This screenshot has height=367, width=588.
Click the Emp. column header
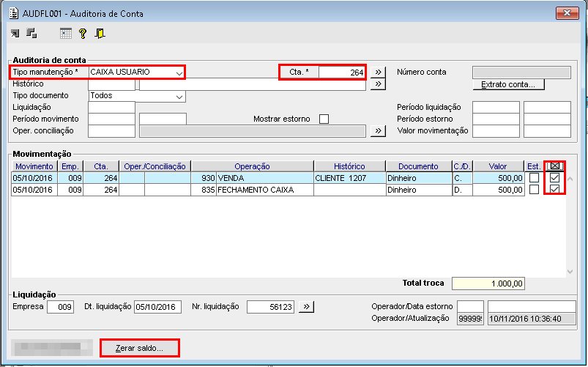70,166
